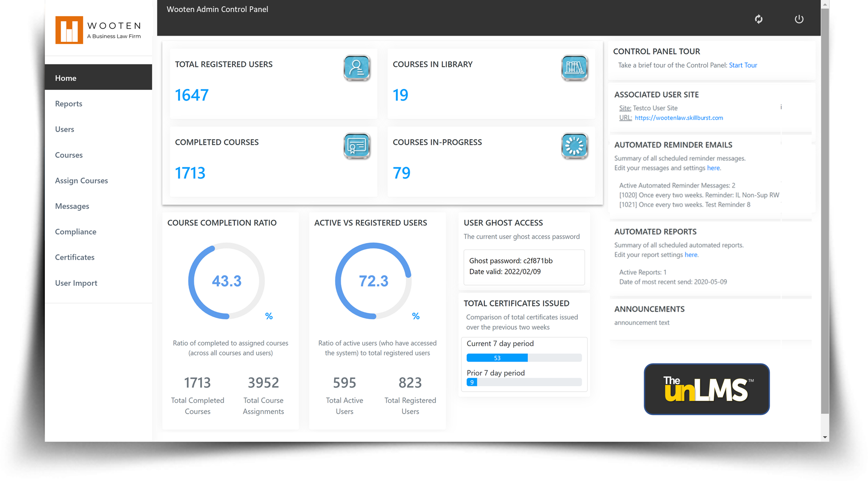Open Assign Courses in sidebar

(x=82, y=181)
